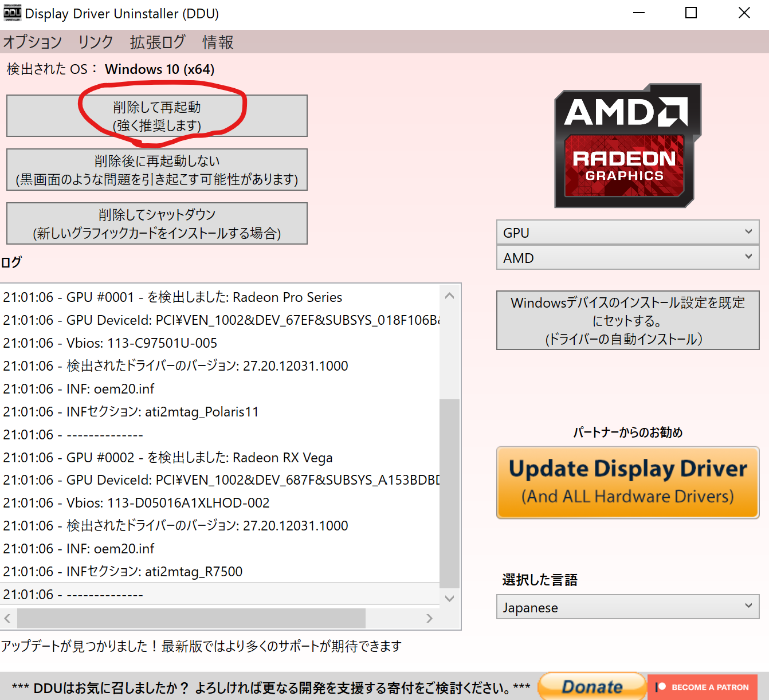This screenshot has width=769, height=700.
Task: Select log line Vbios: 113-D05016A1XLHOD-002
Action: (220, 503)
